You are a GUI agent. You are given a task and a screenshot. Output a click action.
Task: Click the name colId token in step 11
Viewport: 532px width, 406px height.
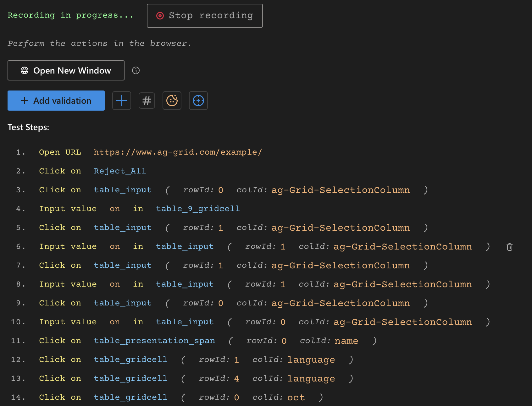pyautogui.click(x=346, y=341)
